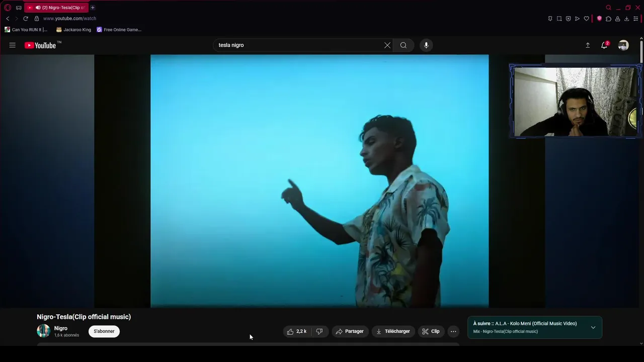This screenshot has height=362, width=644.
Task: Open the browser downloads icon
Action: pyautogui.click(x=626, y=19)
